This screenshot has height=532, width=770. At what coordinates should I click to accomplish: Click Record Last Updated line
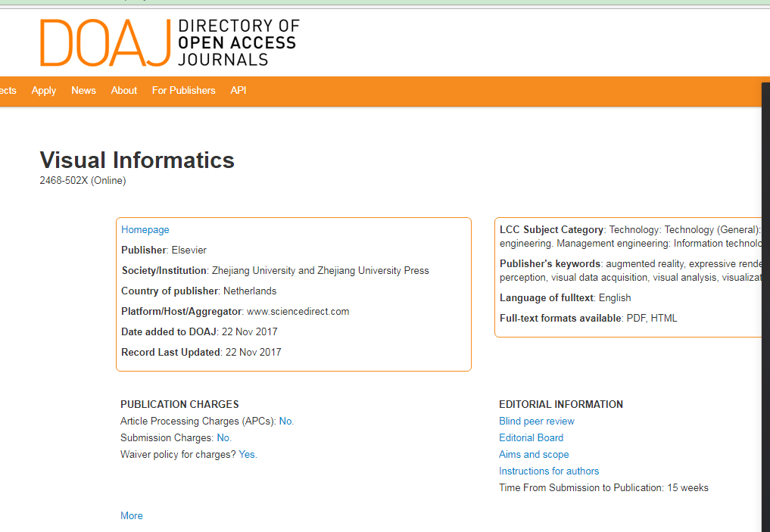click(201, 353)
